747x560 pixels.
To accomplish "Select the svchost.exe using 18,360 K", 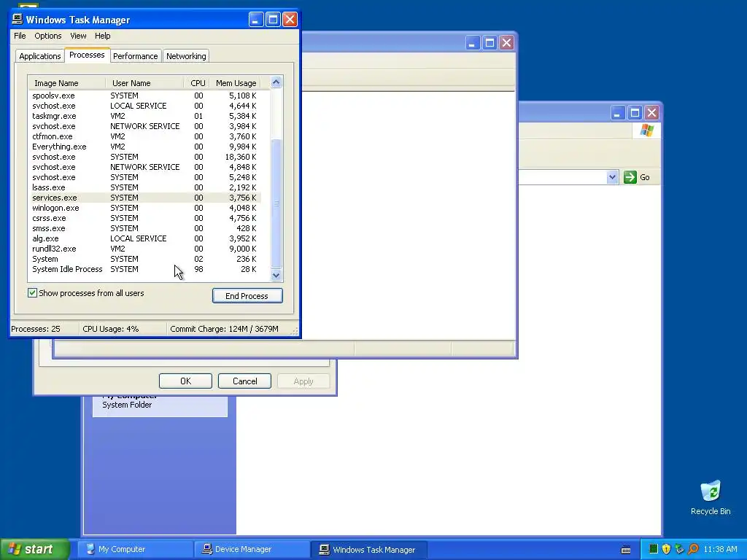I will (x=144, y=157).
